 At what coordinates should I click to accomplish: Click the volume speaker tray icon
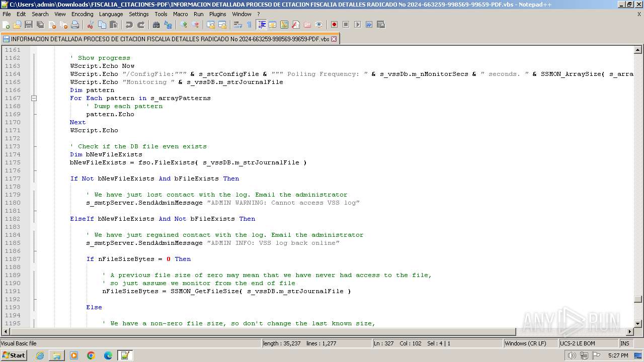pos(572,355)
